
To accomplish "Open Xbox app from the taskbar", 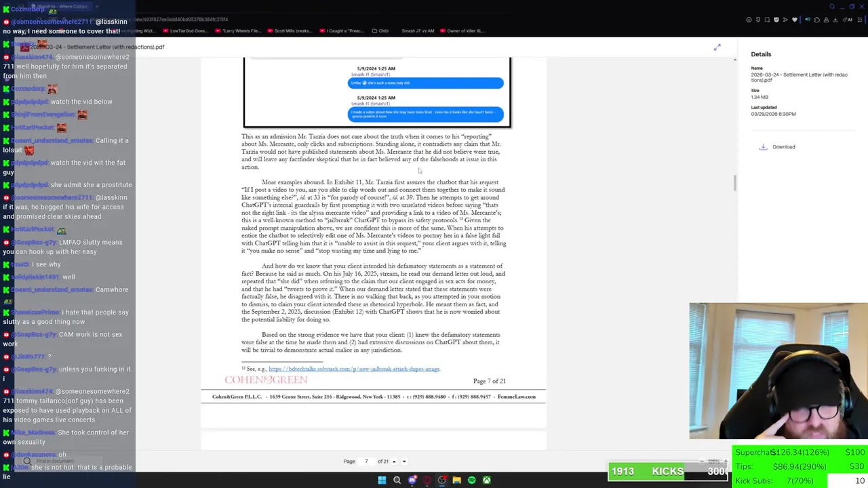I will pos(486,481).
